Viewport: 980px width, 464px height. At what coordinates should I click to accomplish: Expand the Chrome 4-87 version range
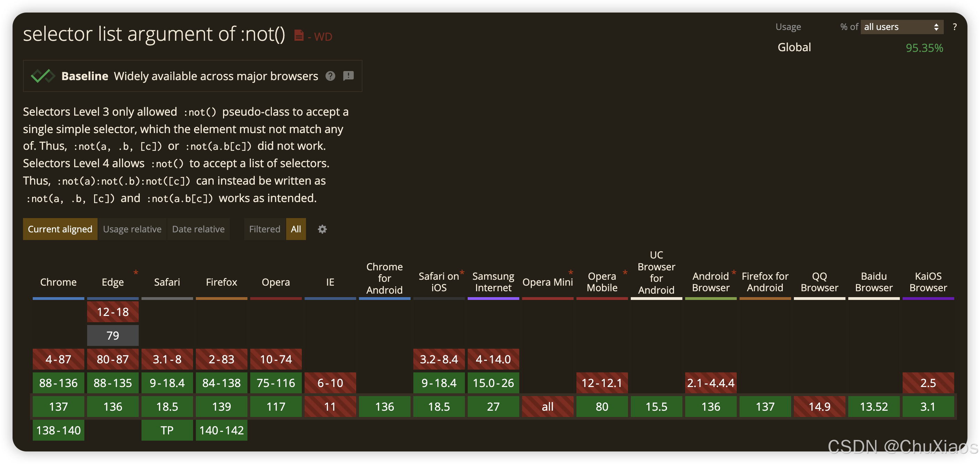pyautogui.click(x=58, y=359)
